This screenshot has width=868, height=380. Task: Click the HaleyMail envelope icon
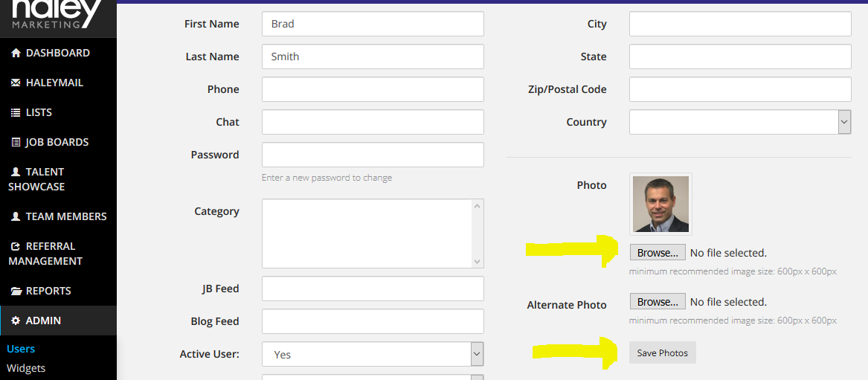pyautogui.click(x=16, y=83)
